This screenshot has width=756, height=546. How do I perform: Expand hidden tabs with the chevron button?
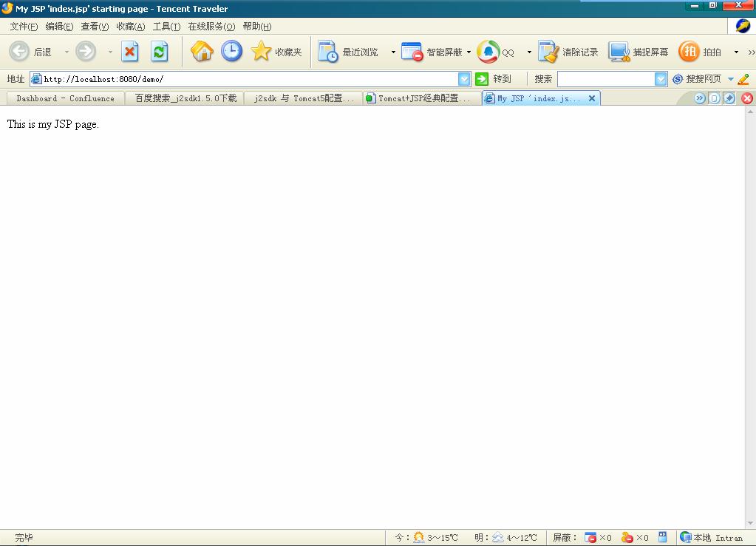pyautogui.click(x=699, y=98)
